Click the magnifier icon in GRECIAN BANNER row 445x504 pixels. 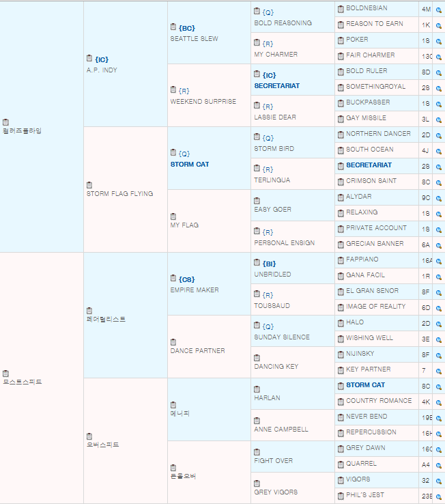click(x=439, y=246)
